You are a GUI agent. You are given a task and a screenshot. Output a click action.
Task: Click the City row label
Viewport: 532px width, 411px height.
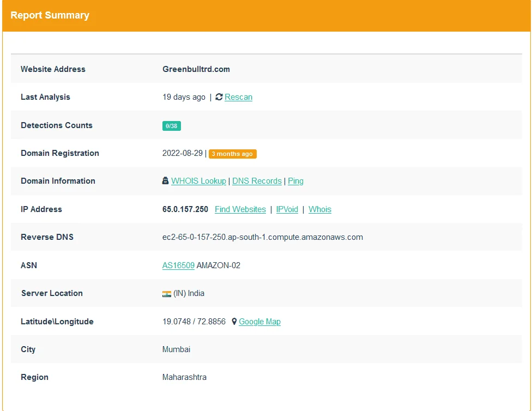coord(28,349)
